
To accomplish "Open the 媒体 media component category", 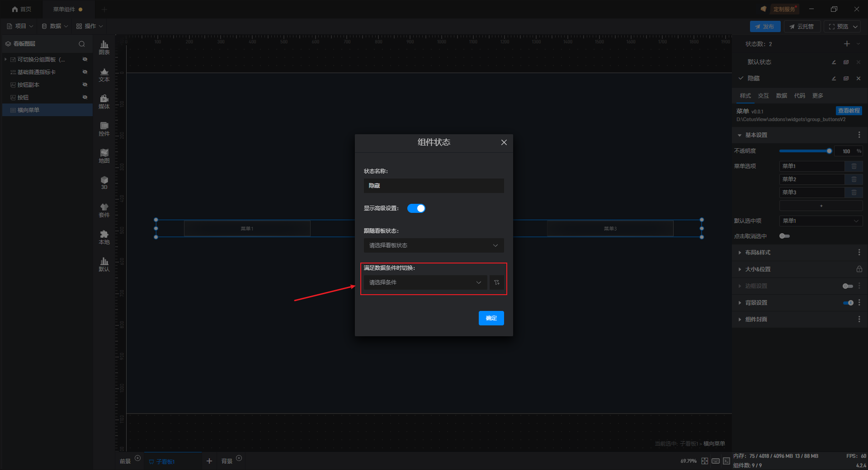I will 104,101.
